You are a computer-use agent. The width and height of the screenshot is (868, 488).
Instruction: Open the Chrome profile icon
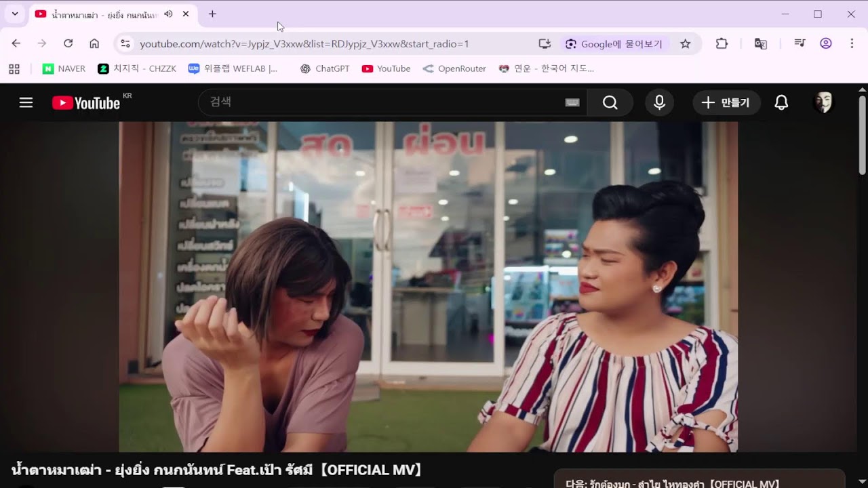pos(825,43)
